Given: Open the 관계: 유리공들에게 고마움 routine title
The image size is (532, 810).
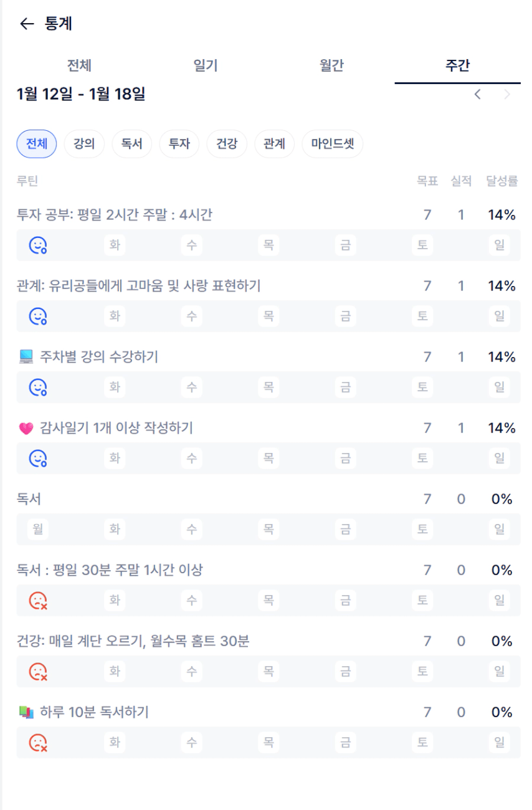Looking at the screenshot, I should [138, 286].
